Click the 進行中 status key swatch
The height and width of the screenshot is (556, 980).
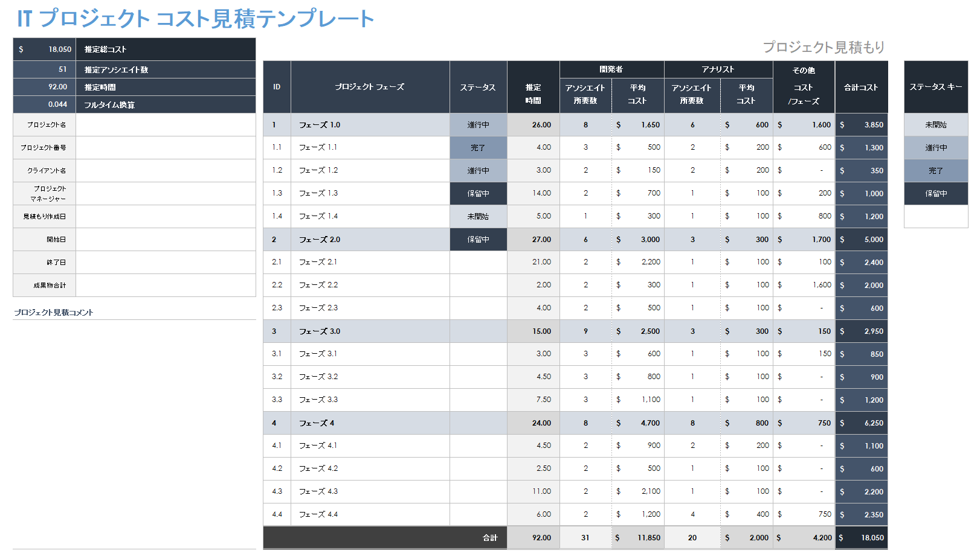coord(936,148)
